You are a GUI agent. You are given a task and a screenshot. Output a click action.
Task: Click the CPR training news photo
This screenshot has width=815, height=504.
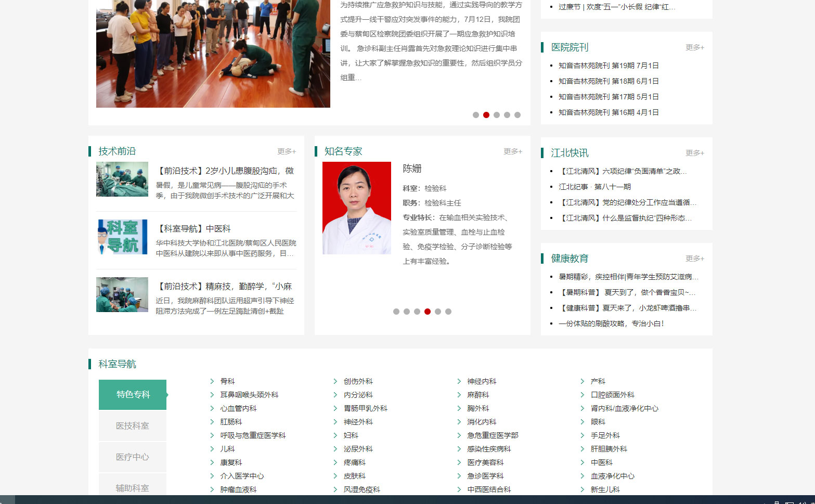point(213,54)
